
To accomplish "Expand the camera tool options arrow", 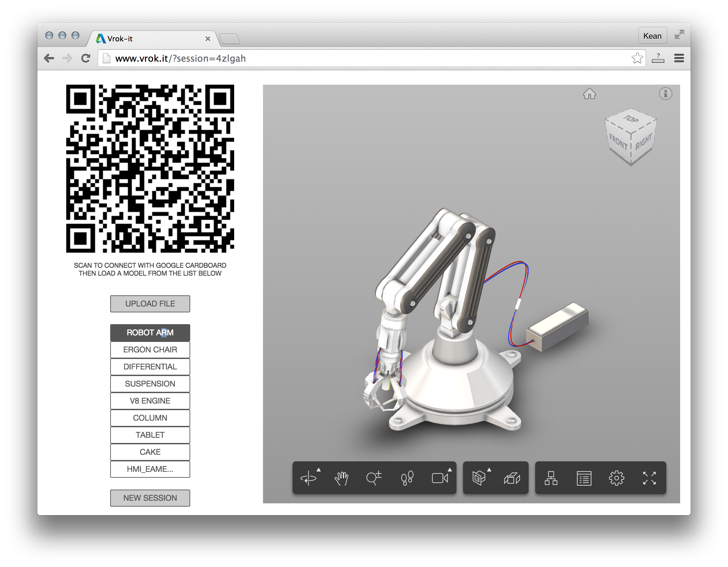I will point(450,470).
